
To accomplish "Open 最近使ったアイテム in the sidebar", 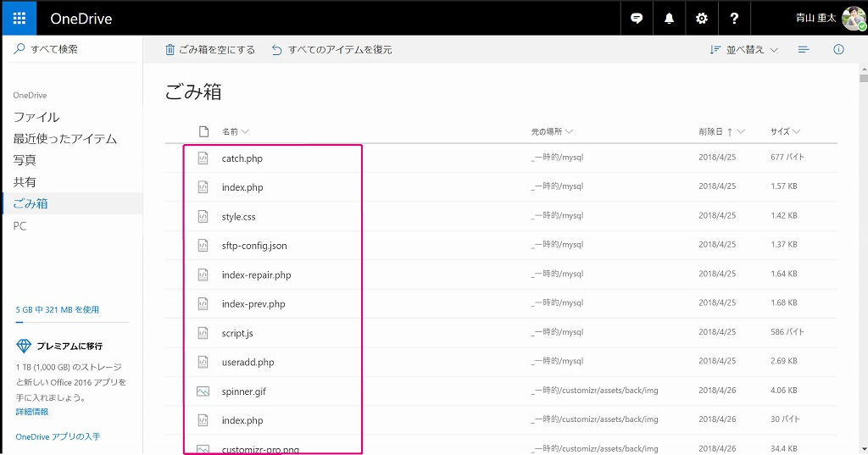I will pyautogui.click(x=64, y=139).
